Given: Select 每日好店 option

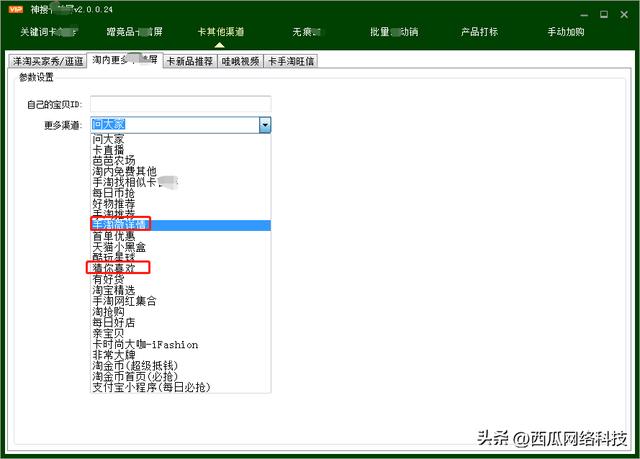Looking at the screenshot, I should click(x=180, y=322).
